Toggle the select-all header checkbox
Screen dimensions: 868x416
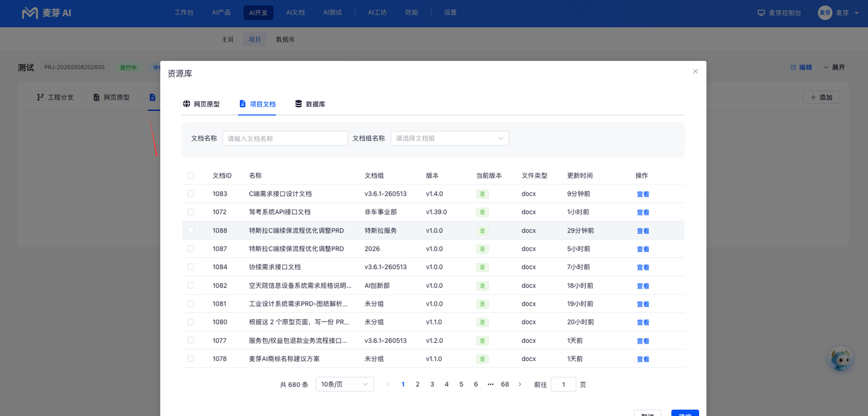(x=191, y=175)
